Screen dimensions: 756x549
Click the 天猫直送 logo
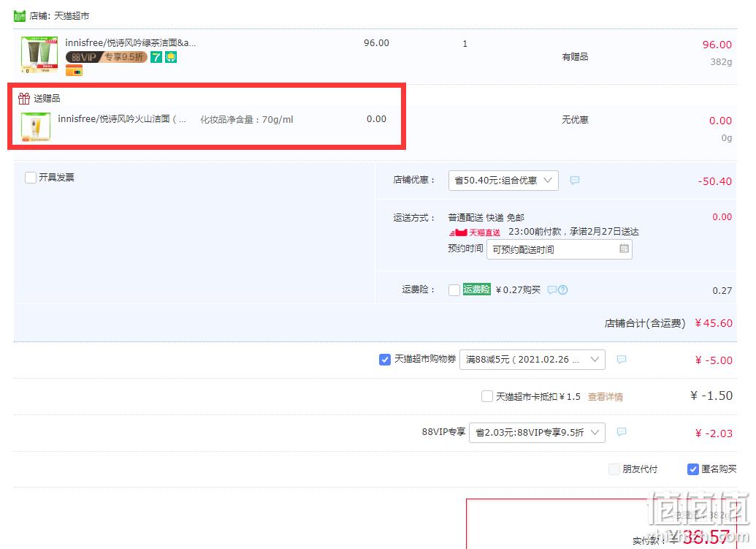click(475, 232)
